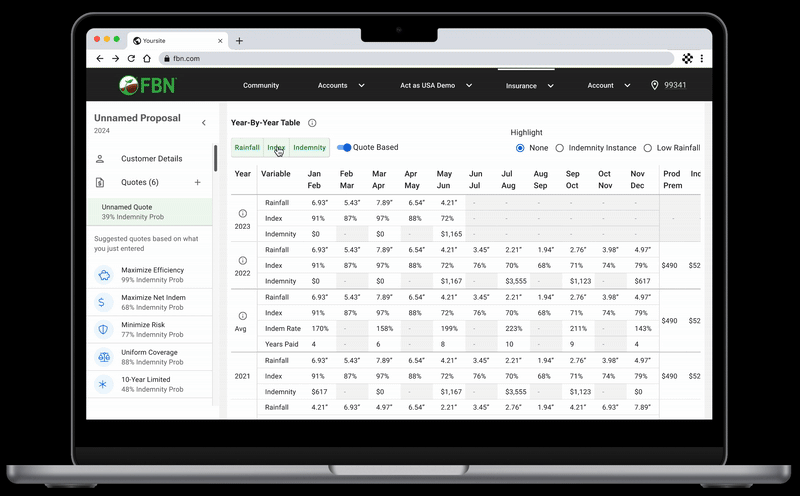800x496 pixels.
Task: Open the browser three-dot menu
Action: 702,59
